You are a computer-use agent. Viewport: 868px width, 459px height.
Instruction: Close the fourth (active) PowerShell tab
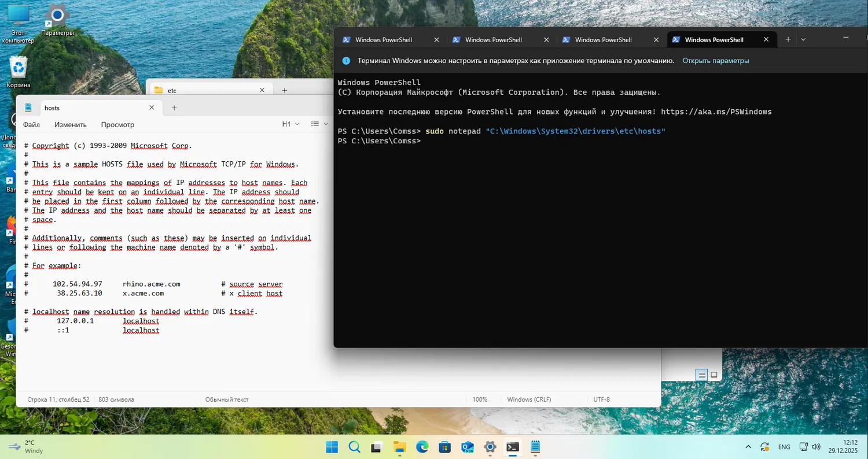[x=766, y=40]
